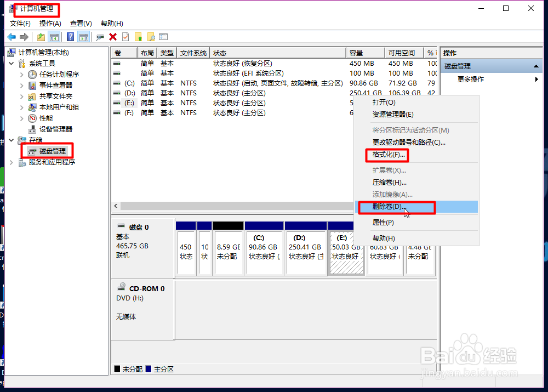548x392 pixels.
Task: Select the (C:) volume row in the list
Action: pyautogui.click(x=275, y=83)
